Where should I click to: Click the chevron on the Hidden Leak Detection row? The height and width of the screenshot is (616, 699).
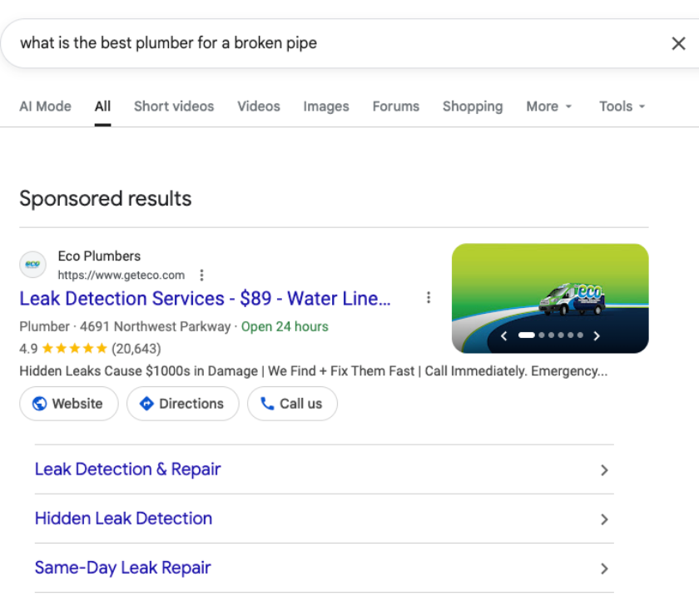(x=604, y=519)
